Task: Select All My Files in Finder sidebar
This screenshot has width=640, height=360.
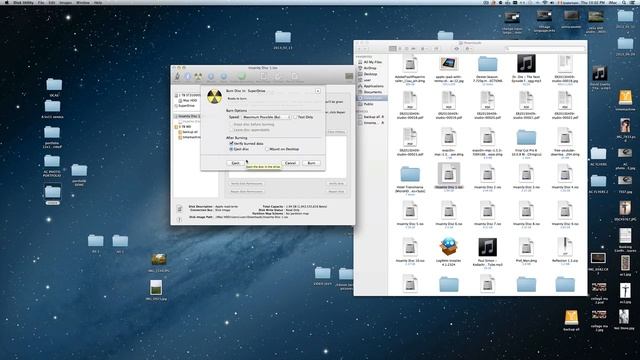Action: click(x=370, y=62)
